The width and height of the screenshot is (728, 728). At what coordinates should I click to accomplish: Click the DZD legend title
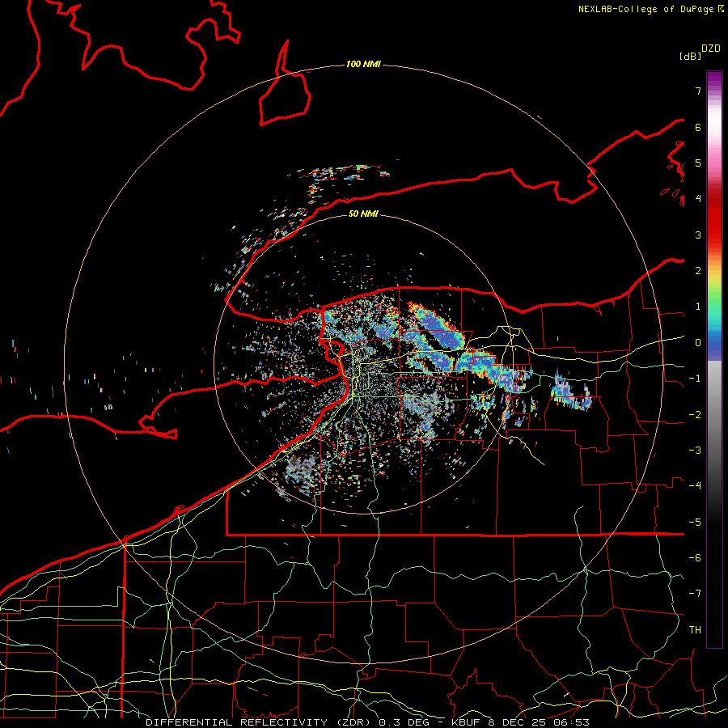tap(711, 49)
